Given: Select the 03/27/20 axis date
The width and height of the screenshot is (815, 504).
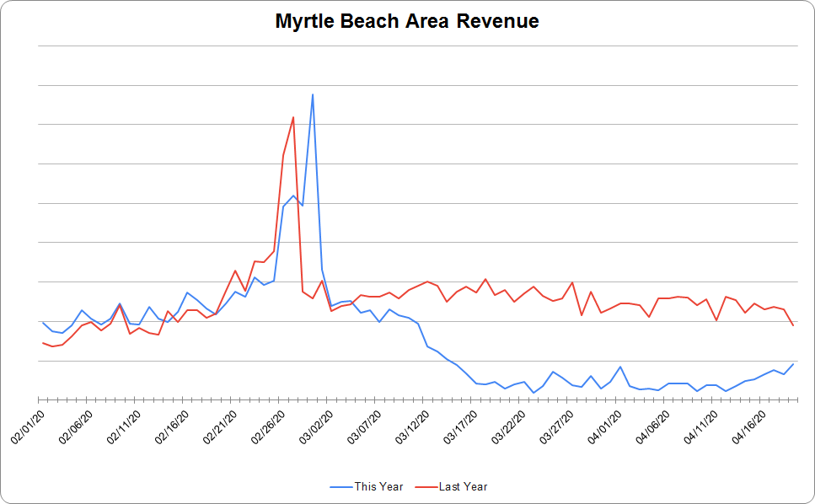Looking at the screenshot, I should (556, 427).
